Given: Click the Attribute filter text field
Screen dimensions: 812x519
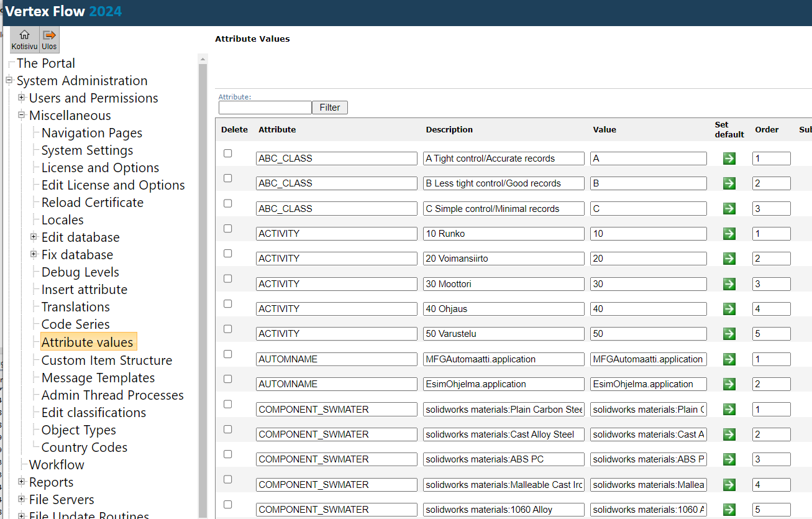Looking at the screenshot, I should 265,108.
